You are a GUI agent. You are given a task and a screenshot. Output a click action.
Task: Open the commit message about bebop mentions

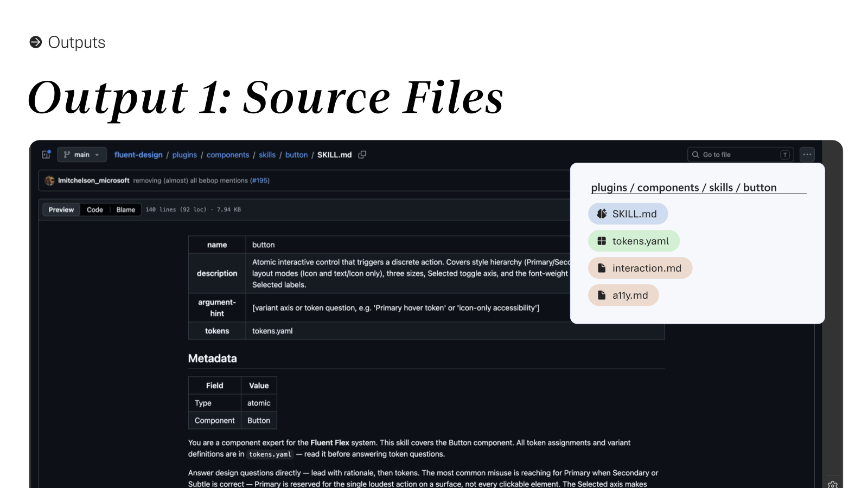click(x=190, y=181)
